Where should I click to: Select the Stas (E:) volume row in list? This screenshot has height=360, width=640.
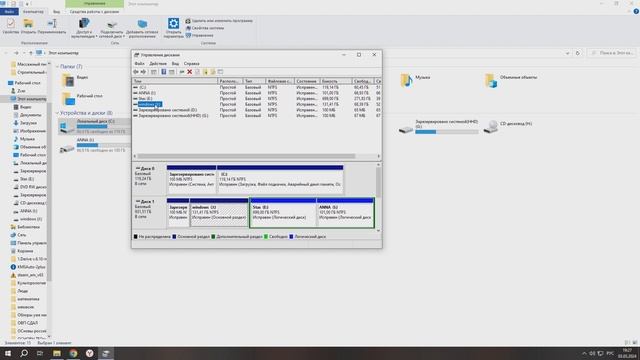[x=257, y=99]
